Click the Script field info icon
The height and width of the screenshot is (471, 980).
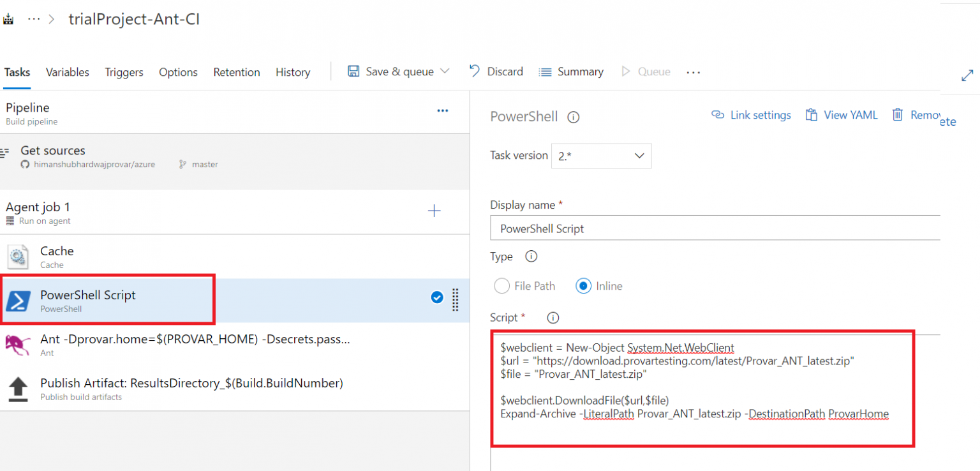(x=553, y=317)
